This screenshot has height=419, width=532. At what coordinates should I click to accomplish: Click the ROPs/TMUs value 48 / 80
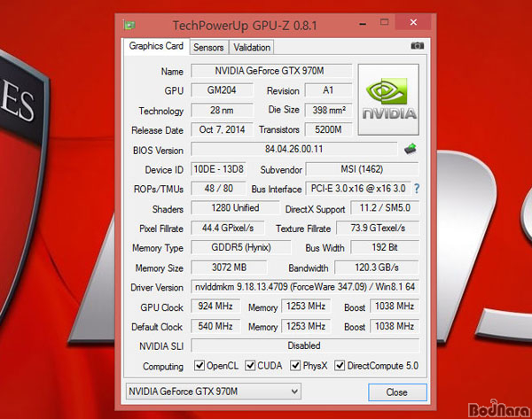[218, 188]
